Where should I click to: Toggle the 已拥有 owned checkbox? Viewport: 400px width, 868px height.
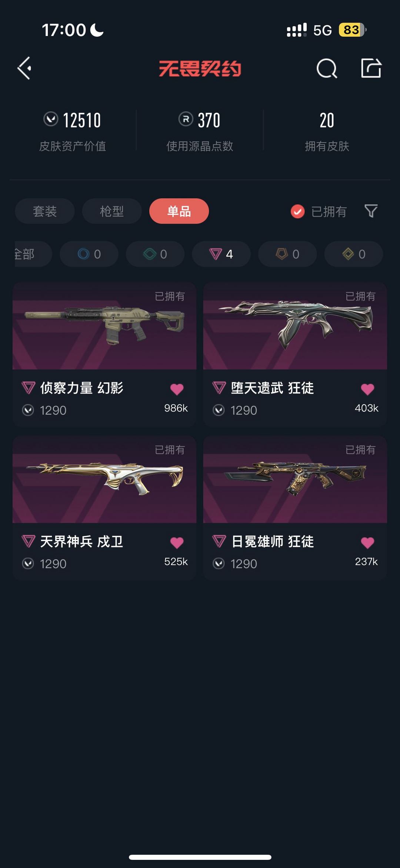click(x=297, y=211)
